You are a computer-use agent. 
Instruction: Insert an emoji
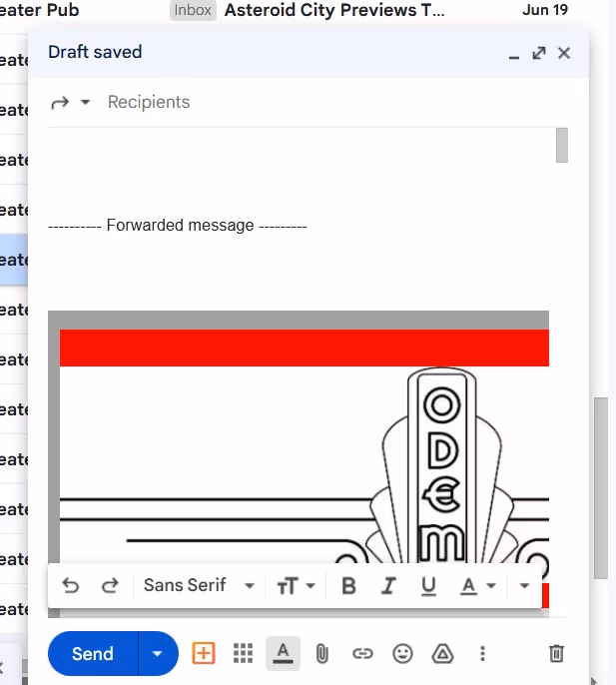tap(402, 653)
